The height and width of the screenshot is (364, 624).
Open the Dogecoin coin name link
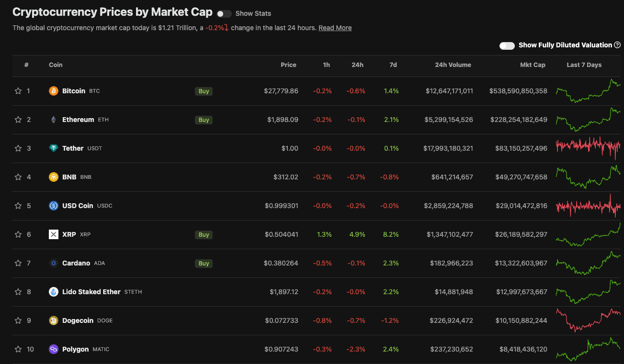pos(78,320)
